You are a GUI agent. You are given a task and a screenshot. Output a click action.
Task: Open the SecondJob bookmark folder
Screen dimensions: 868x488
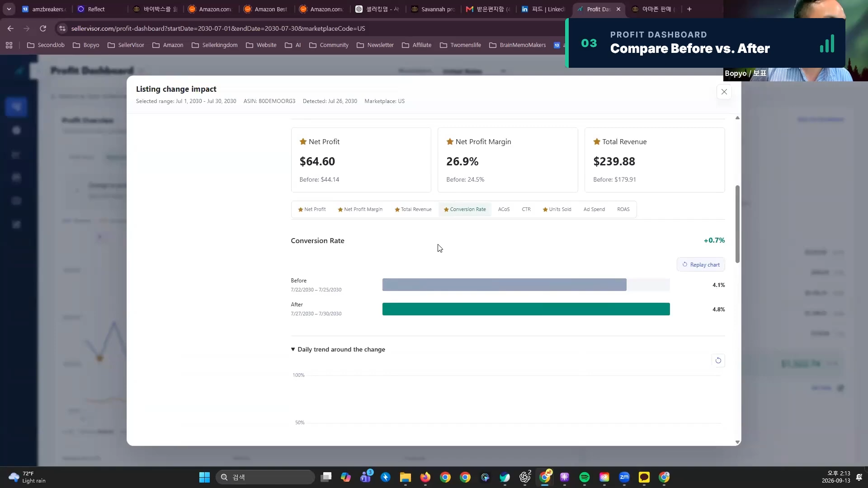[x=46, y=45]
